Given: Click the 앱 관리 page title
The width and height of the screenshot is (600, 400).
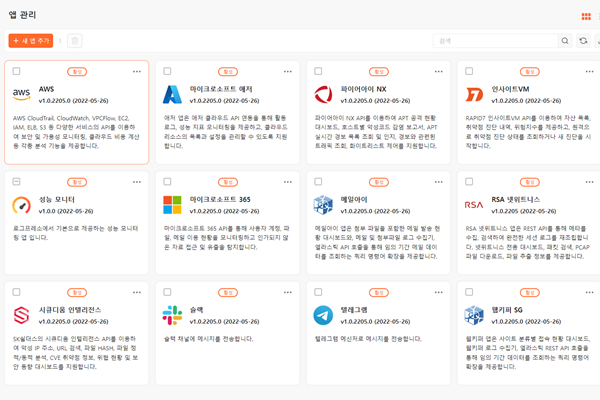Looking at the screenshot, I should point(22,15).
